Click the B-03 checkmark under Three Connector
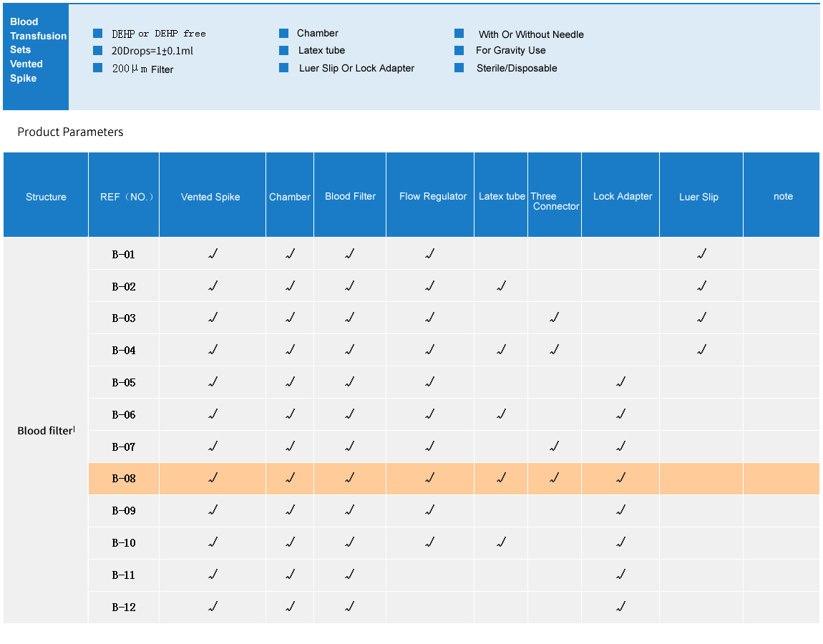 [554, 318]
